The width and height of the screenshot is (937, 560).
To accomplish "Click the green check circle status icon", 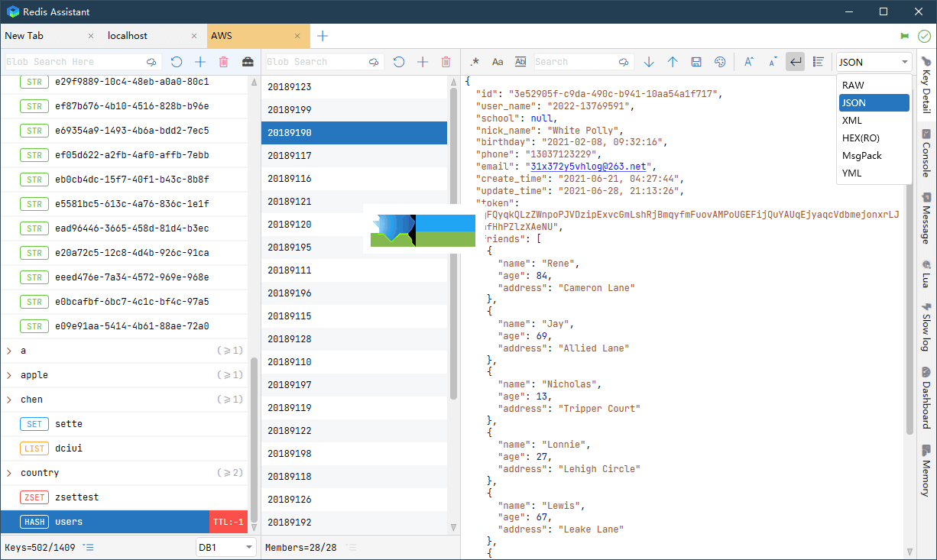I will tap(924, 36).
